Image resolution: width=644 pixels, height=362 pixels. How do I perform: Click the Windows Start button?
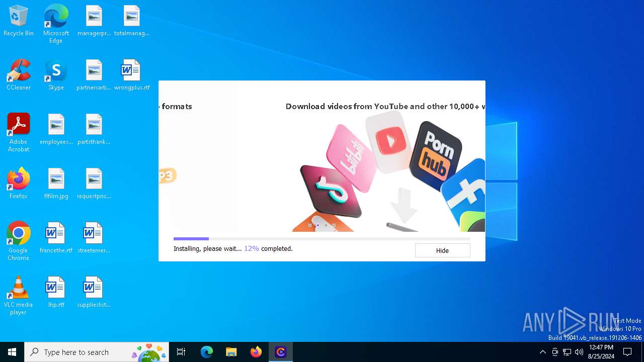click(12, 352)
